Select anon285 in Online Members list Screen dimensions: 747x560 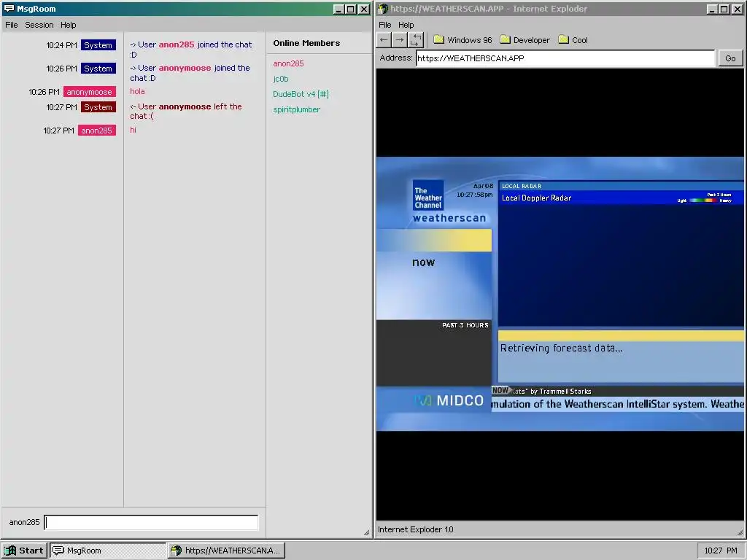(288, 63)
